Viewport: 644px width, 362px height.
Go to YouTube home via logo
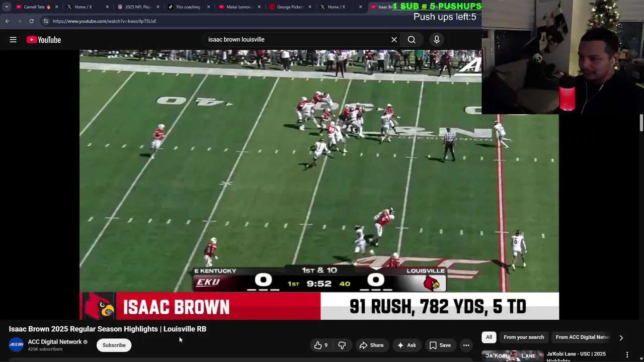(x=44, y=40)
